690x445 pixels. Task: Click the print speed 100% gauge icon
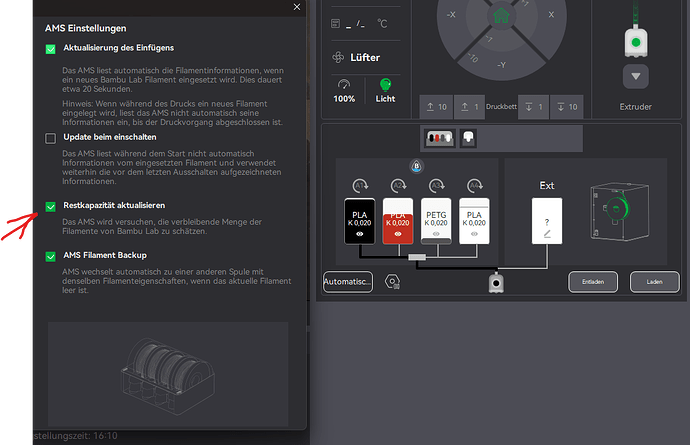click(344, 84)
